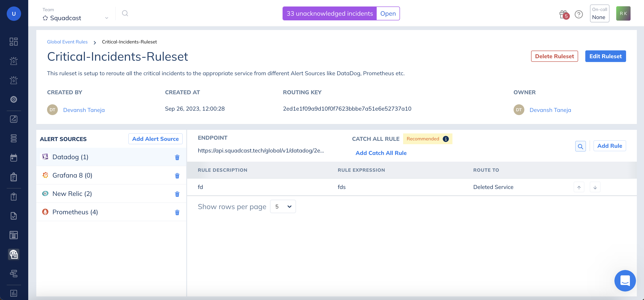Click the datadog endpoint URL
The image size is (644, 300).
pos(261,151)
